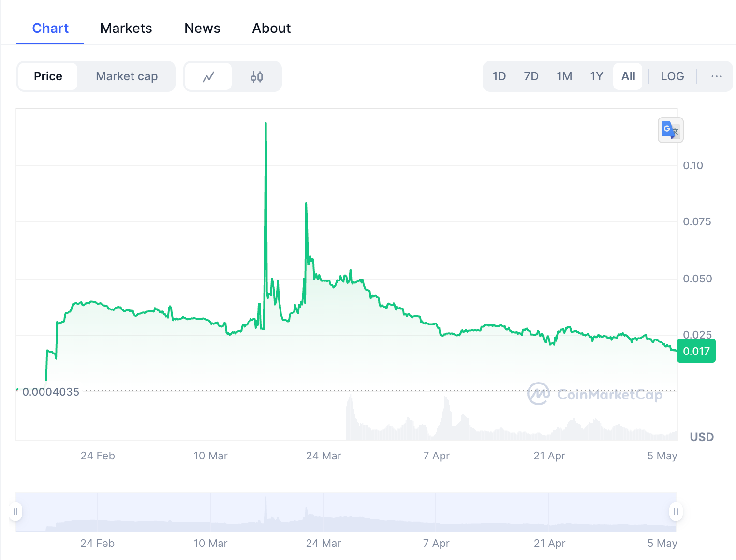Image resolution: width=736 pixels, height=560 pixels.
Task: Open the News tab
Action: tap(202, 28)
